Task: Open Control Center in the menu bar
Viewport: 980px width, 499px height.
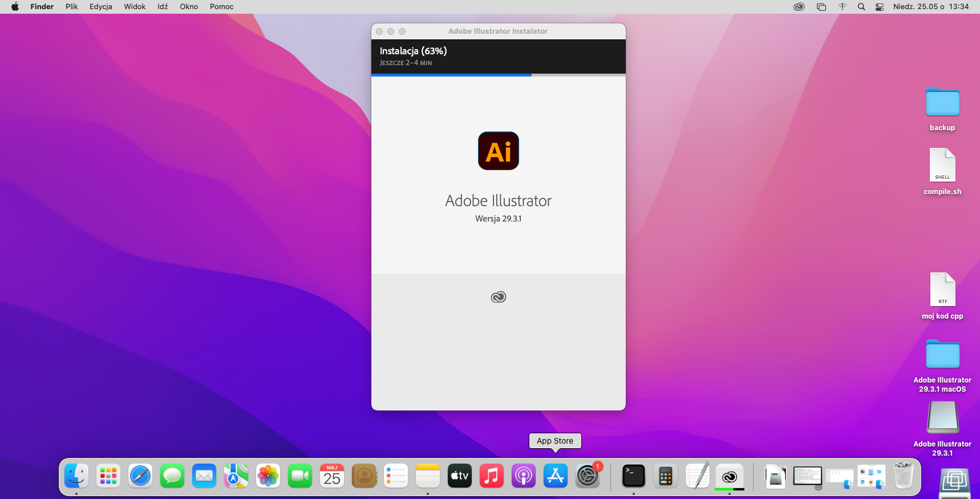Action: coord(880,7)
